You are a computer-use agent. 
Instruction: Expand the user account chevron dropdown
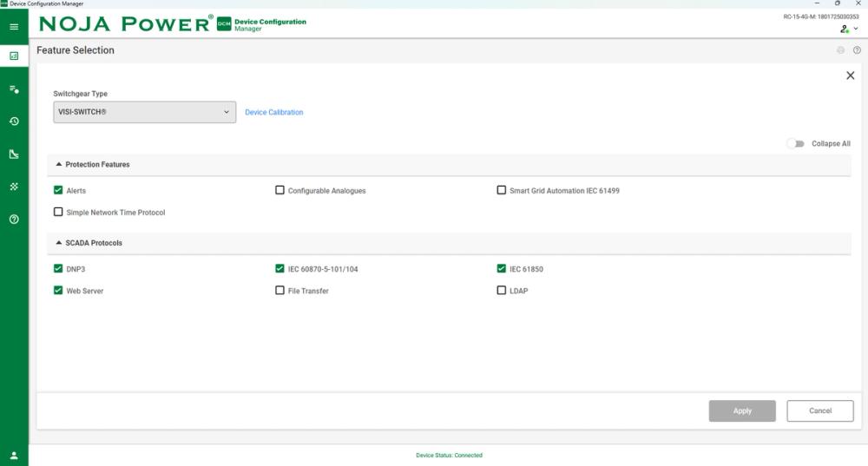[856, 29]
